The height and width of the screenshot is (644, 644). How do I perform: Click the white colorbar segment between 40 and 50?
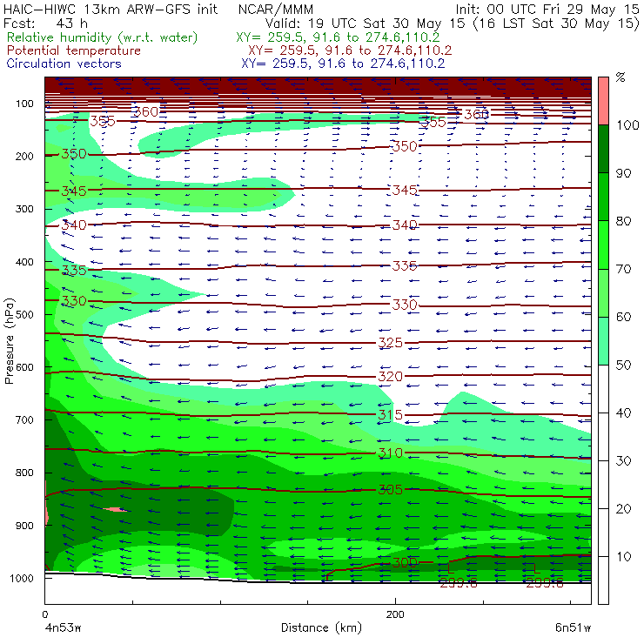[x=603, y=388]
